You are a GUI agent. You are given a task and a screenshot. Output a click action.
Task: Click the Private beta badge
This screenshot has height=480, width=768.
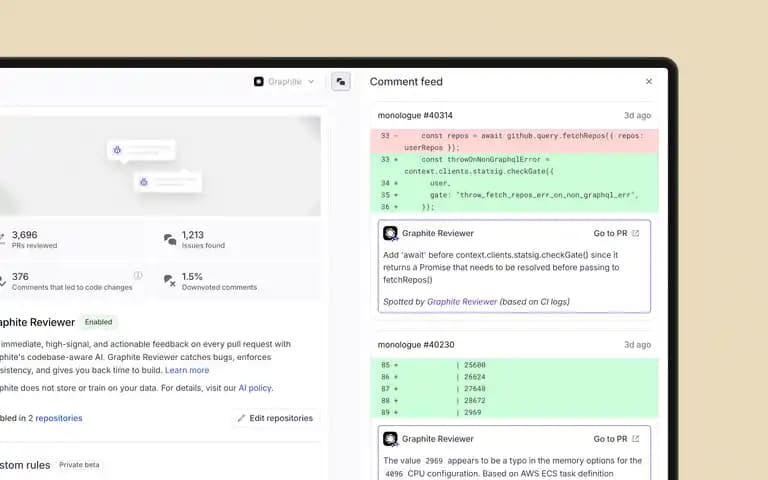click(79, 465)
